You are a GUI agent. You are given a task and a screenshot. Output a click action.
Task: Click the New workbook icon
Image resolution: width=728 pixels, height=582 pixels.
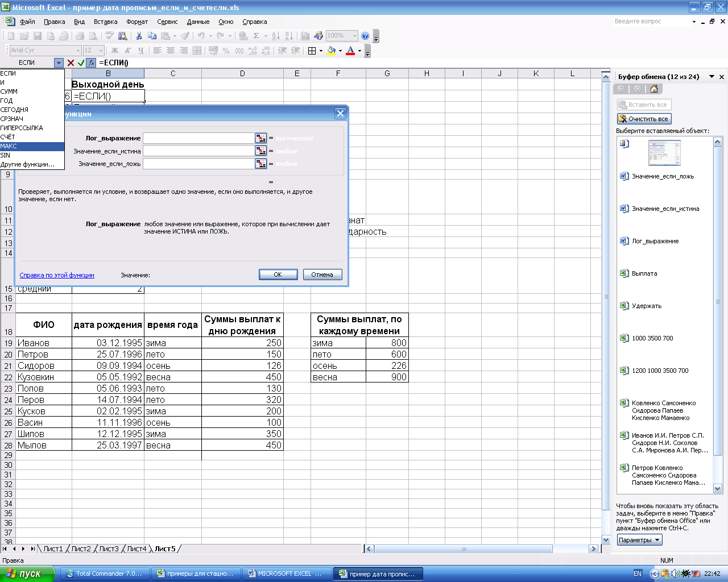click(11, 36)
